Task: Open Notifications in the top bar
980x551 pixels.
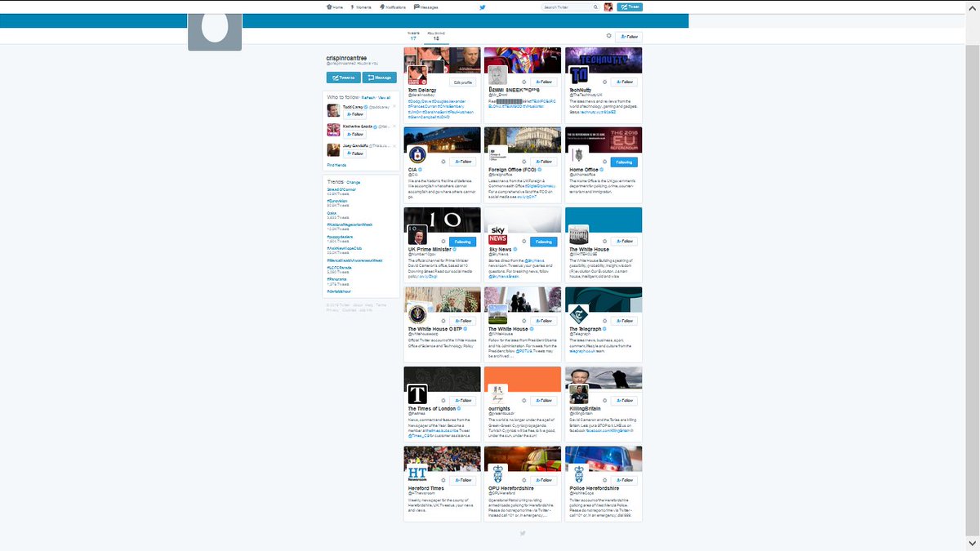Action: click(x=393, y=7)
